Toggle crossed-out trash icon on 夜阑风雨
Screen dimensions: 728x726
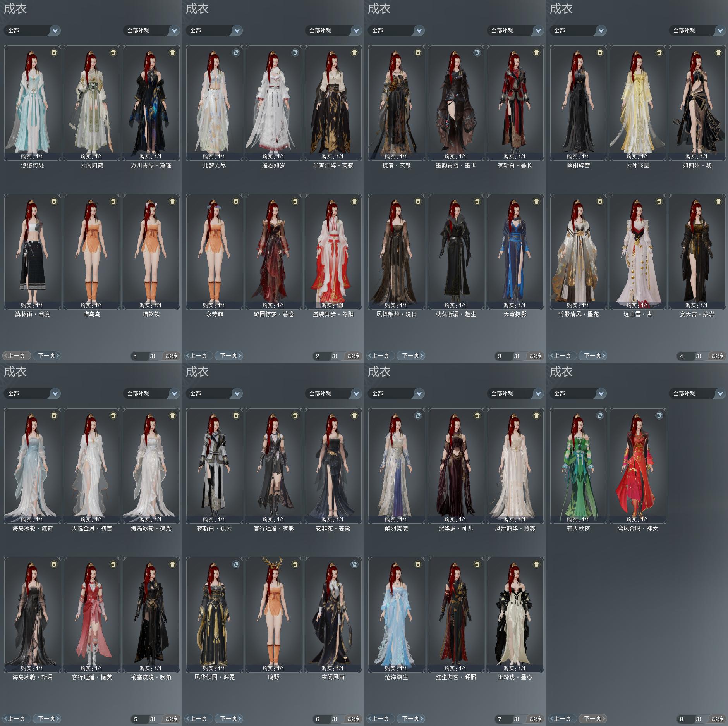coord(354,564)
